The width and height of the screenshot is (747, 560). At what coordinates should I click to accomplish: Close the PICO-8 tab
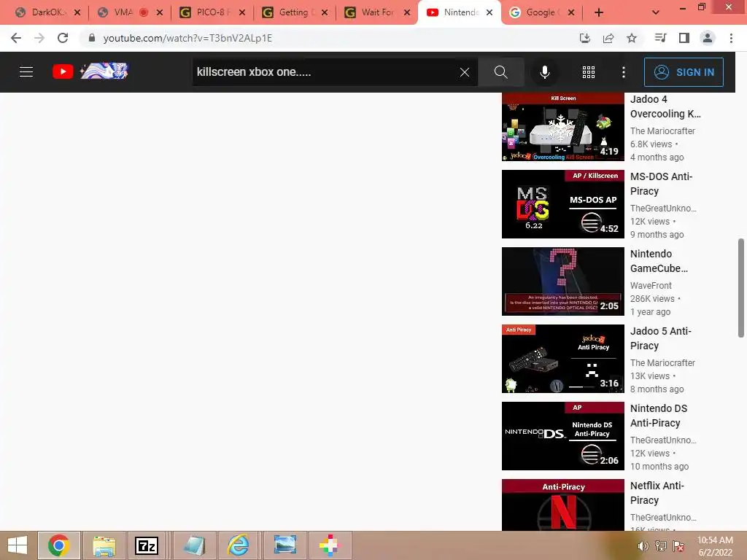tap(242, 12)
